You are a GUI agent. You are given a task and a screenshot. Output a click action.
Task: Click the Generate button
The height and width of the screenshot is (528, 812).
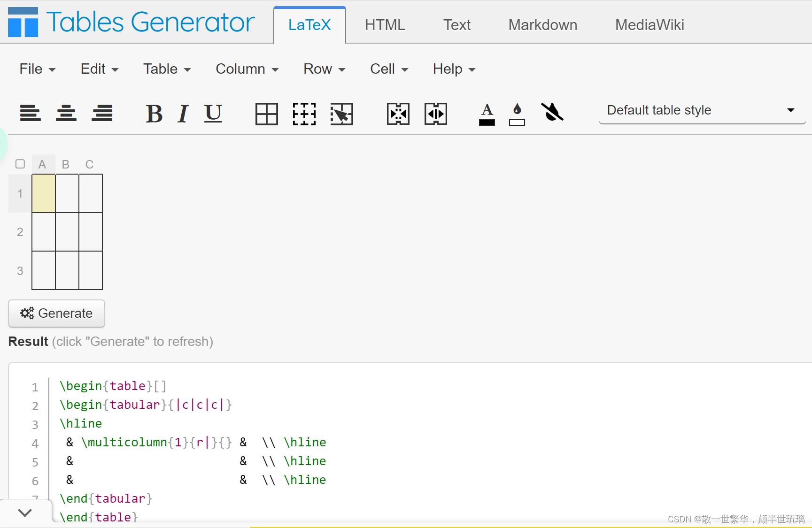pos(56,313)
